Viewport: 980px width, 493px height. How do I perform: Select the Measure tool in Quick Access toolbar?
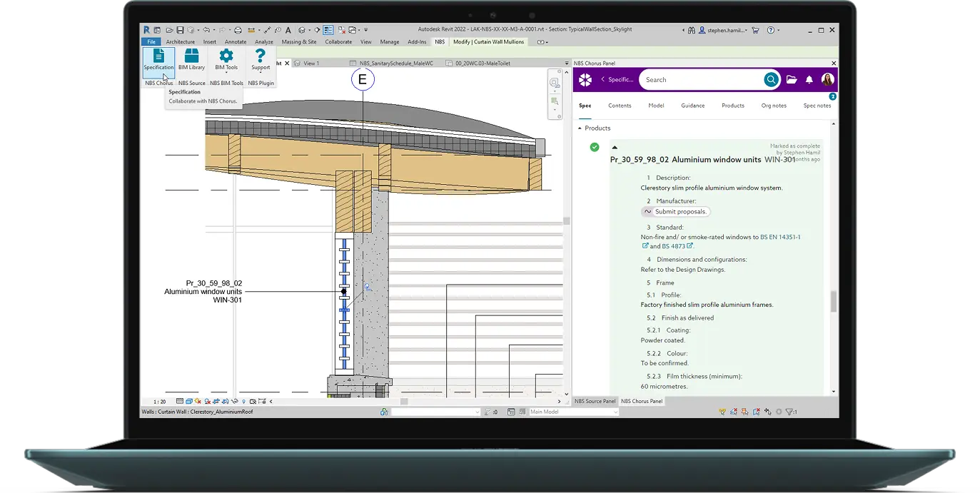tap(267, 30)
